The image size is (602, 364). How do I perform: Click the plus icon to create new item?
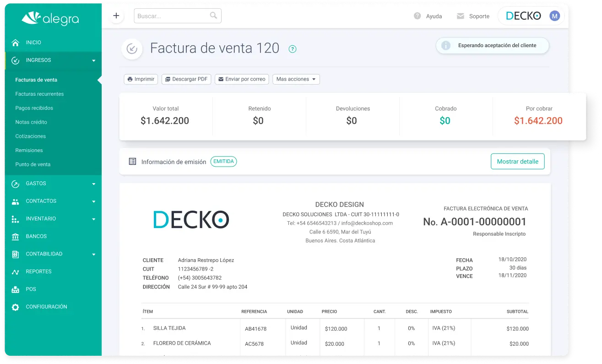pos(116,16)
